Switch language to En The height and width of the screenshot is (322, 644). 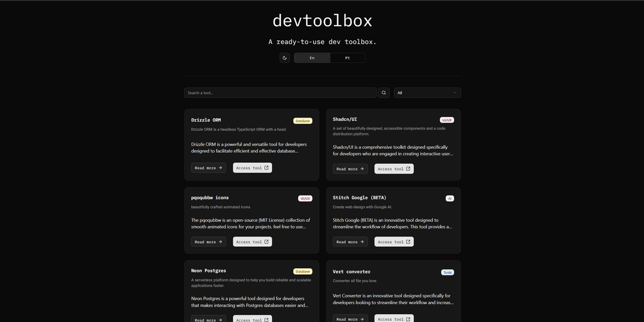click(x=312, y=58)
